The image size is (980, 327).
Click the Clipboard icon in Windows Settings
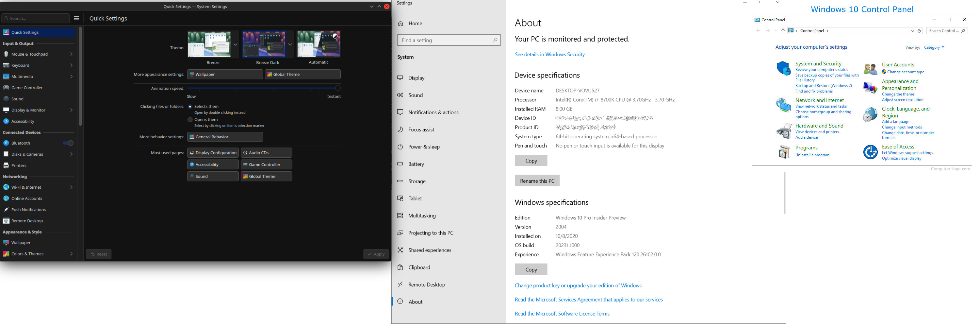tap(400, 267)
